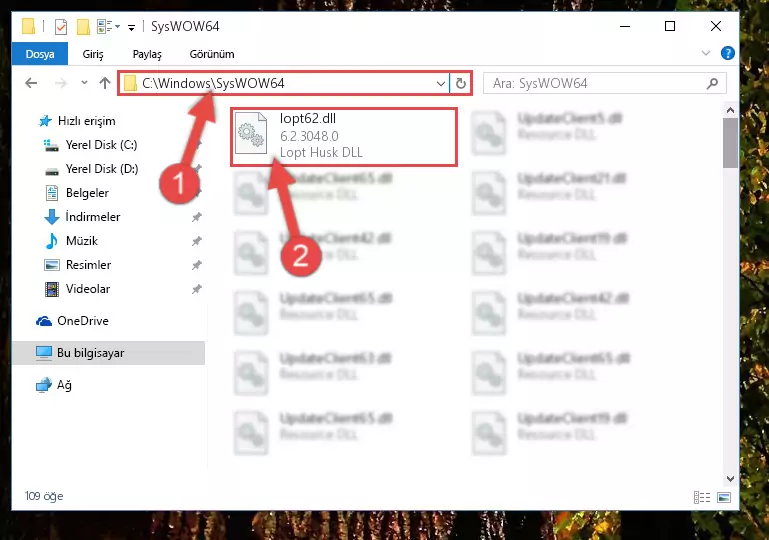Viewport: 769px width, 540px height.
Task: Open the address bar history dropdown
Action: click(440, 83)
